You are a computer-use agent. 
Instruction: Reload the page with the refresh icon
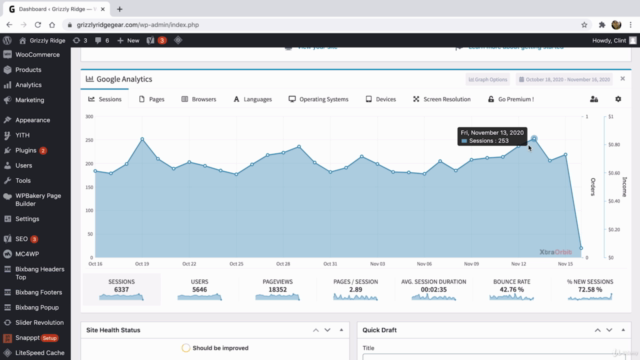[38, 25]
